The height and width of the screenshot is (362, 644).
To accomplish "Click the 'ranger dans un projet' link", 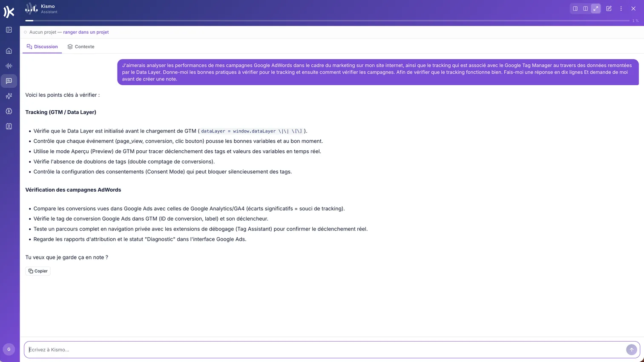I will [86, 32].
